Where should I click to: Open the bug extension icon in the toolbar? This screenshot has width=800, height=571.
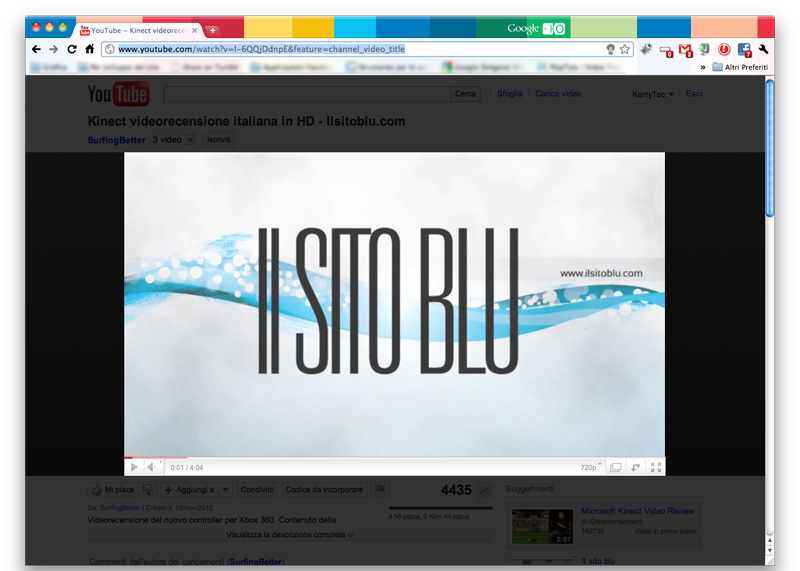(x=646, y=49)
